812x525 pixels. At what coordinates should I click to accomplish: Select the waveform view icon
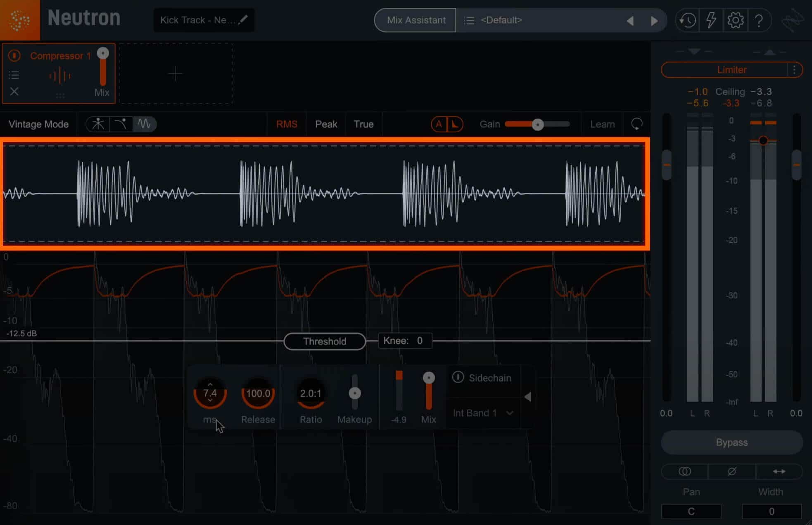(144, 124)
